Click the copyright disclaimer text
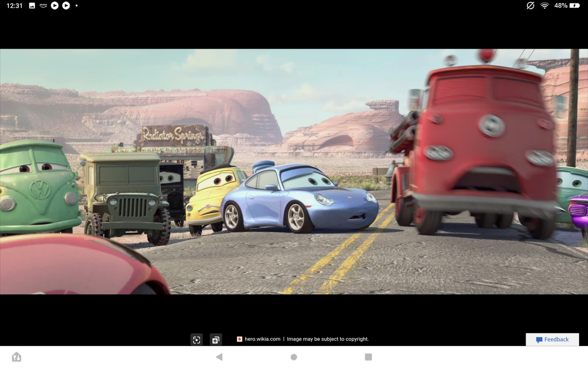This screenshot has height=368, width=588. [328, 339]
